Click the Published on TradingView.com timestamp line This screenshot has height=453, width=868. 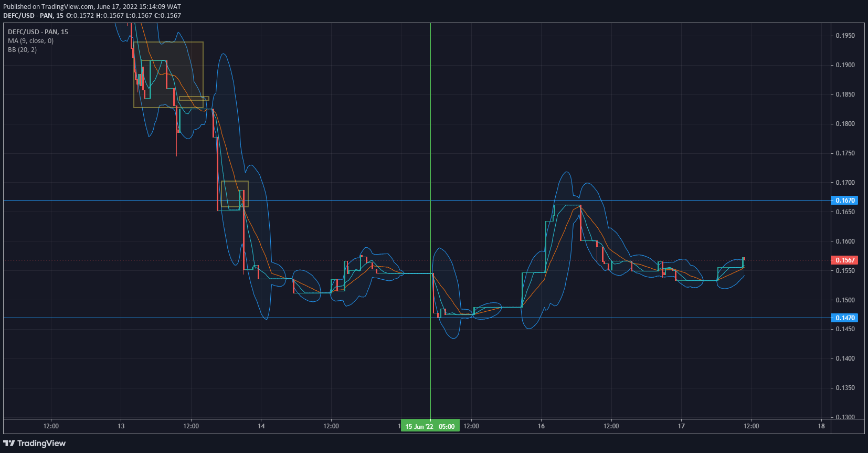tap(92, 7)
